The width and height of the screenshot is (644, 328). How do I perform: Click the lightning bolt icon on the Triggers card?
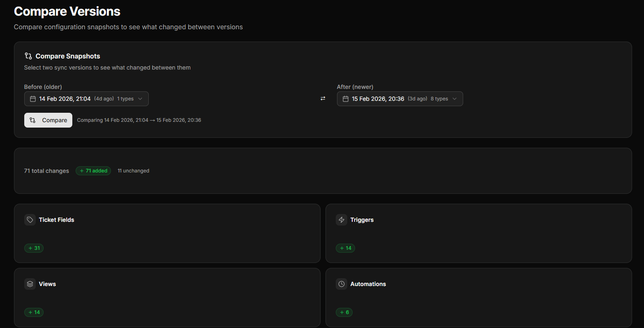(341, 220)
